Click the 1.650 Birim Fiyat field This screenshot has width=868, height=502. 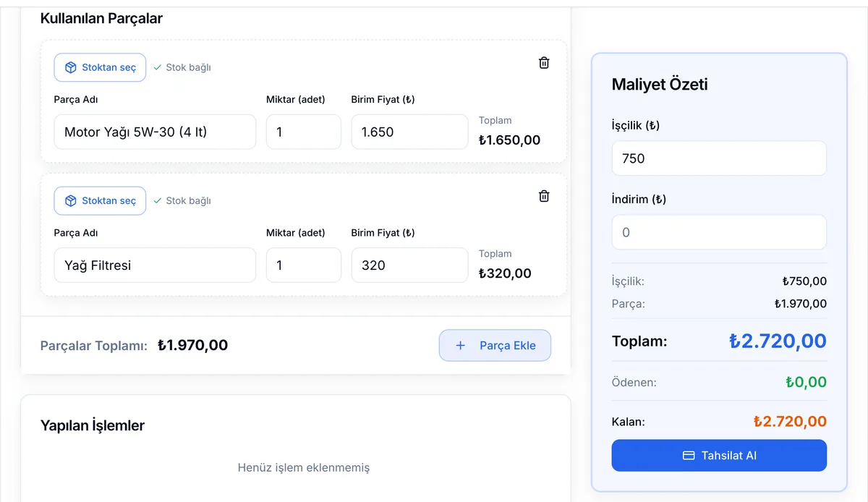coord(410,132)
